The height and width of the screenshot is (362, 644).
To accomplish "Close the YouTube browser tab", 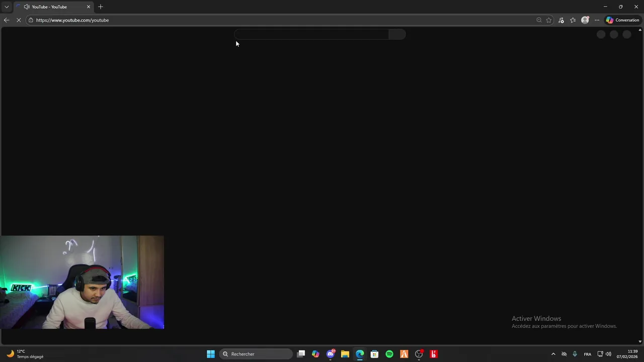I will tap(89, 7).
